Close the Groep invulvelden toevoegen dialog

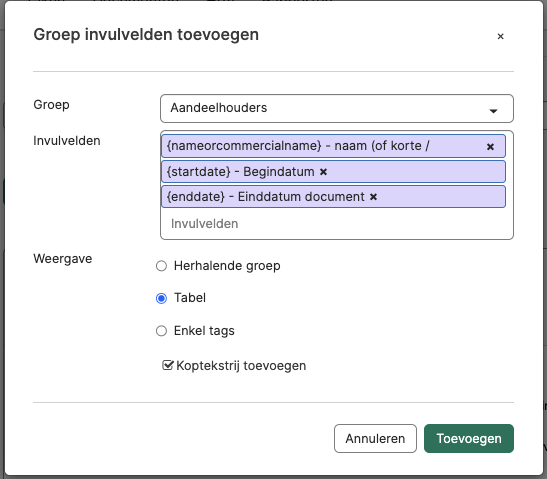click(500, 36)
